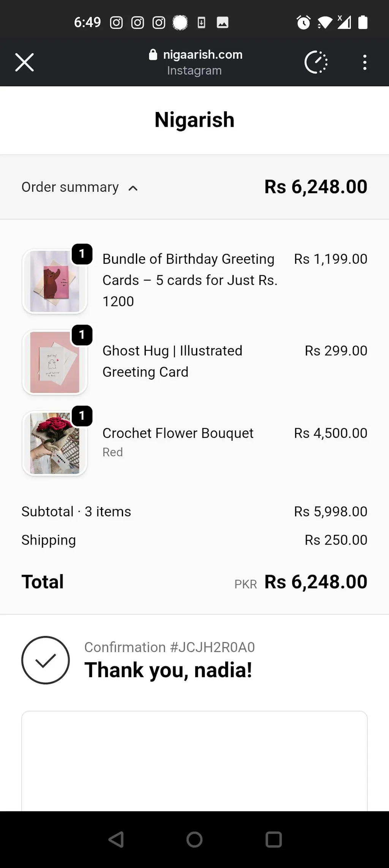Collapse the Order summary chevron
This screenshot has width=389, height=868.
pyautogui.click(x=133, y=188)
